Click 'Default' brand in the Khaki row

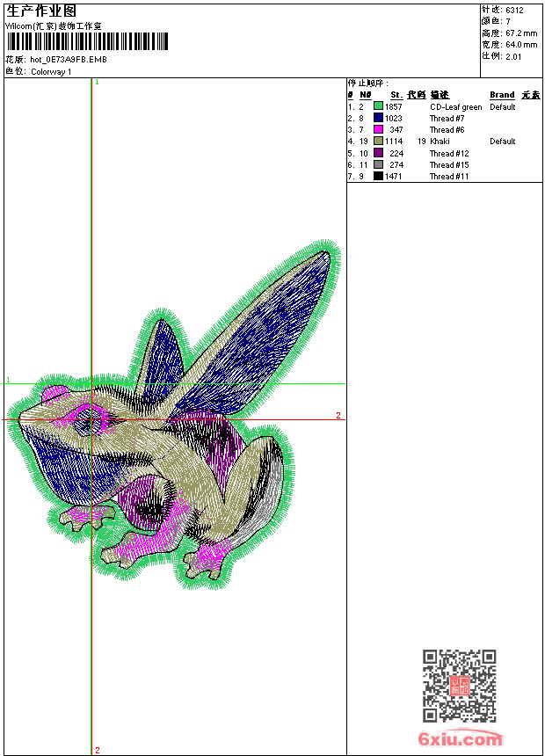(503, 142)
